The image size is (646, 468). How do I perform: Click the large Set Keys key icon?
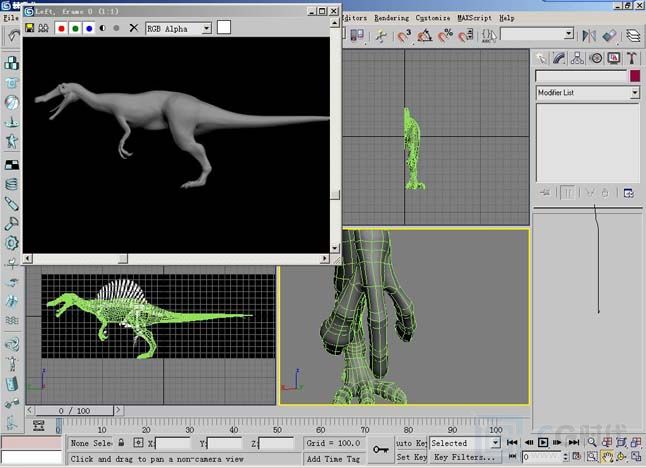pos(380,450)
